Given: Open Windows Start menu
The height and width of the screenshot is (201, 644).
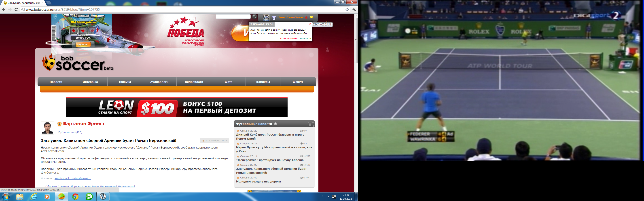Looking at the screenshot, I should pyautogui.click(x=6, y=197).
